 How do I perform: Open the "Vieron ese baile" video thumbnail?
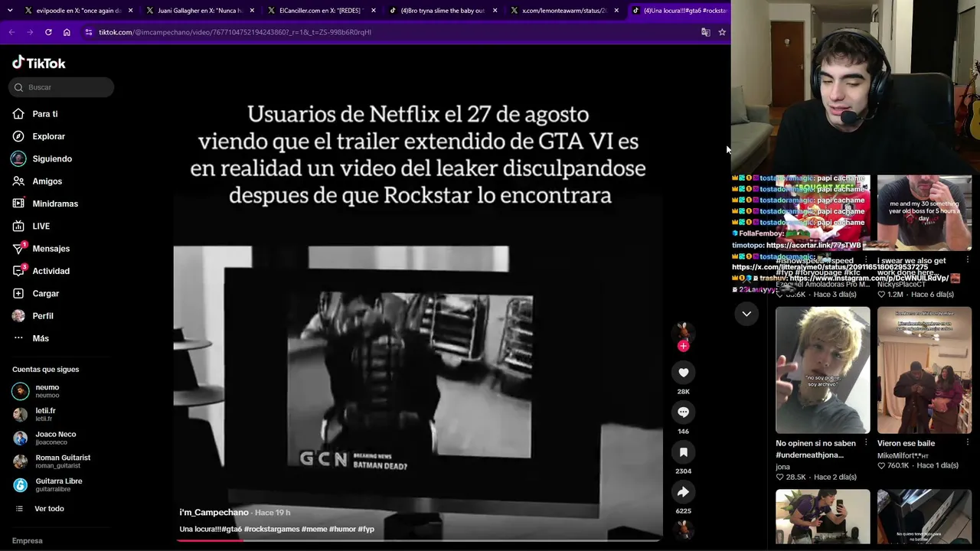tap(925, 370)
